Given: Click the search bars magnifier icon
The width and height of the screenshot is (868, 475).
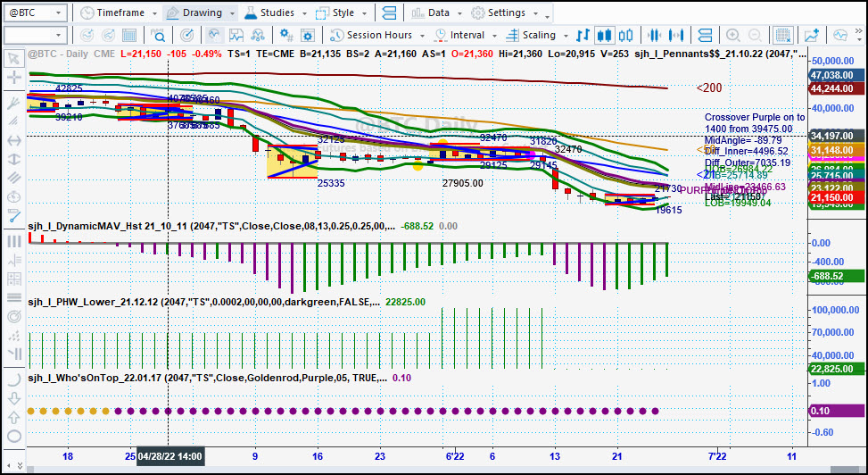Looking at the screenshot, I should tap(158, 36).
